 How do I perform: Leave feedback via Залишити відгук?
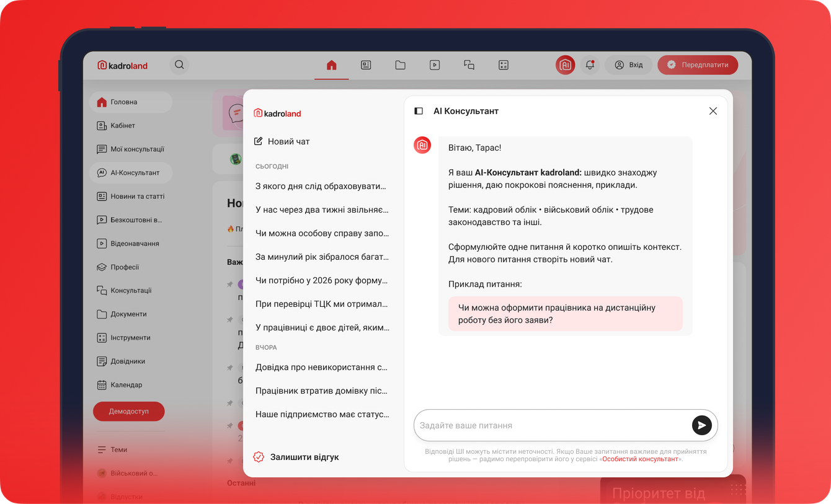[x=298, y=456]
